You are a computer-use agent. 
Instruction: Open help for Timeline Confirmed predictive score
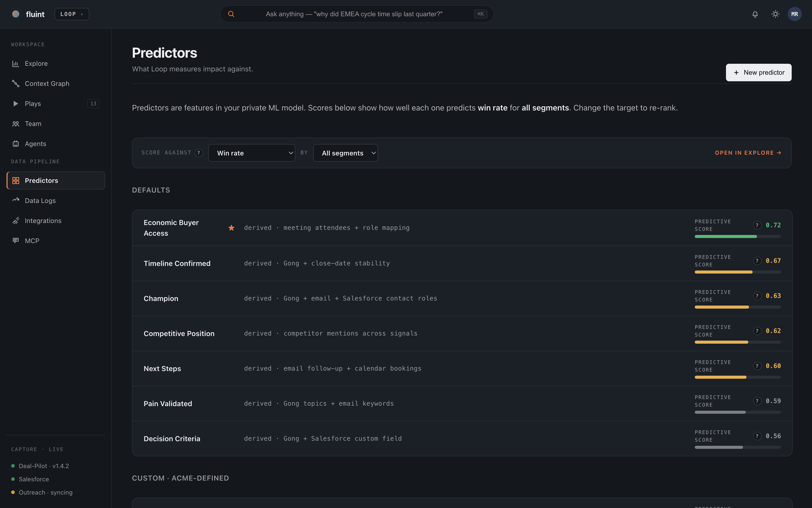tap(757, 261)
